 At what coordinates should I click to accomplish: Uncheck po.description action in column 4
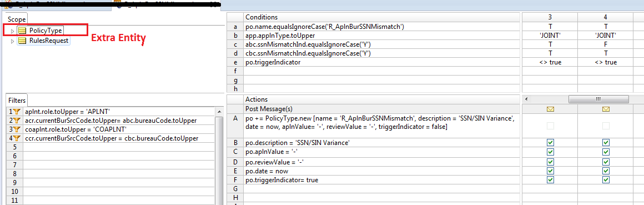(606, 143)
